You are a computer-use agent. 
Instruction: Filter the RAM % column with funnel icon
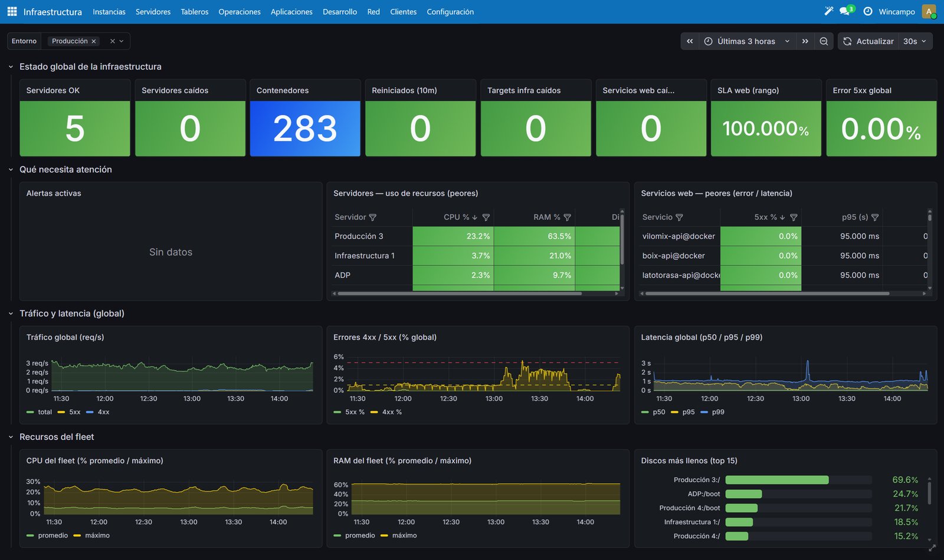(568, 218)
